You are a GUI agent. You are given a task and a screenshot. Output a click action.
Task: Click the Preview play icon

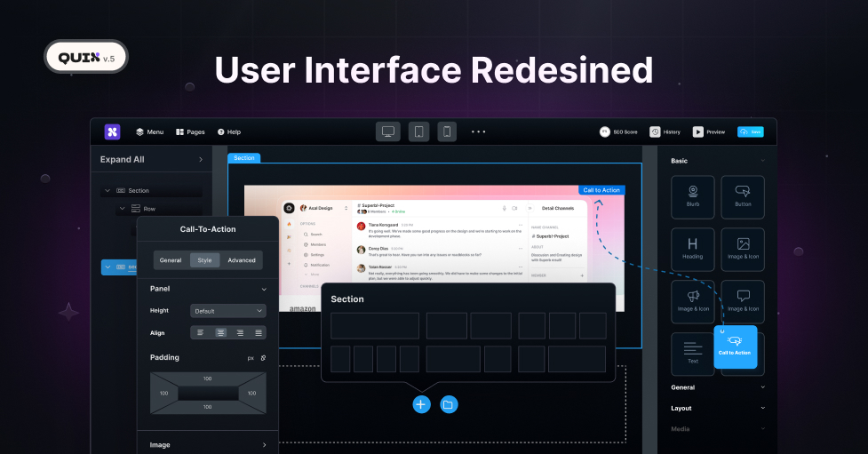[698, 131]
